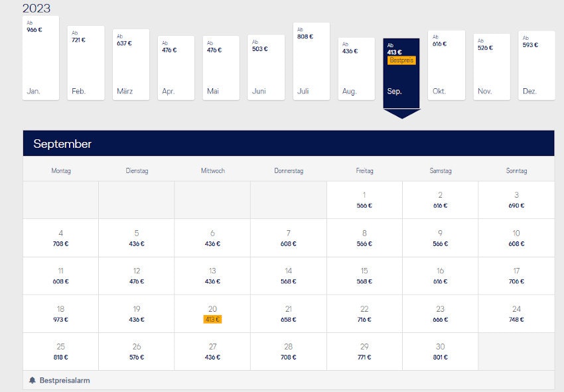Choose September 24 for 748 €
The image size is (564, 392).
pyautogui.click(x=516, y=314)
